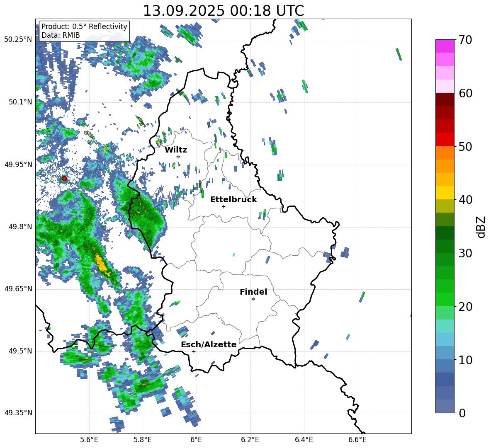The width and height of the screenshot is (491, 448).
Task: Click the 50 tick label on colorbar
Action: [x=465, y=147]
